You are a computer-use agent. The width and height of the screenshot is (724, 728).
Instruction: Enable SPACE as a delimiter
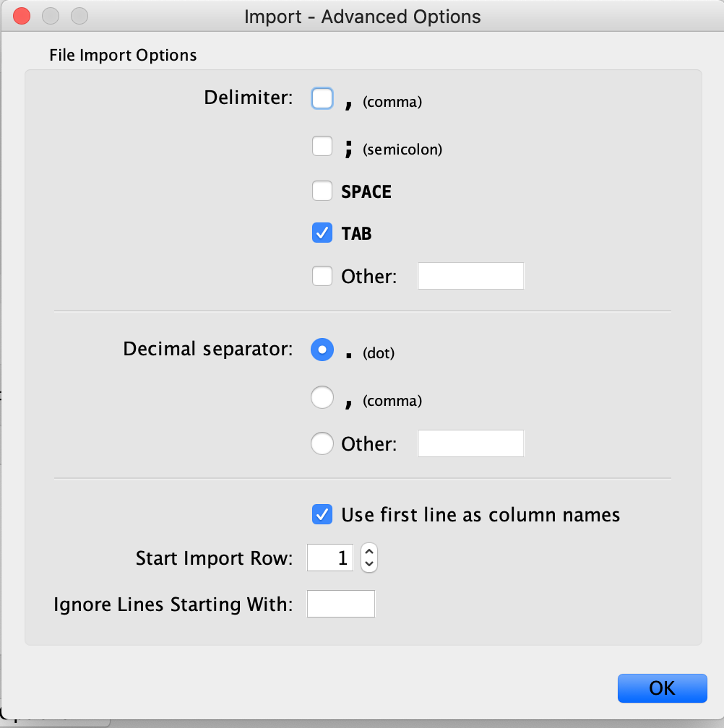322,191
